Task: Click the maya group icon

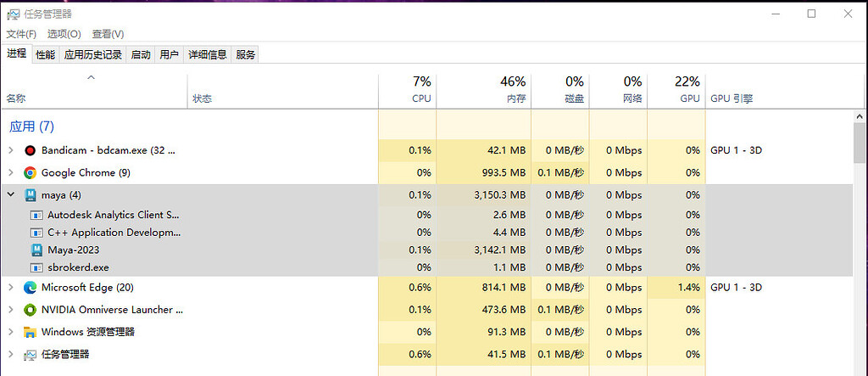Action: (x=30, y=195)
